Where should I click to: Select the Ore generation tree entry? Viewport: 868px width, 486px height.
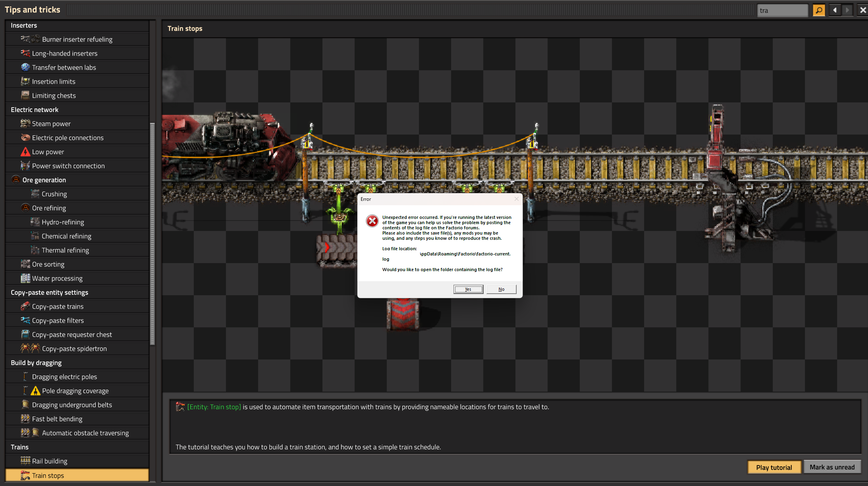click(44, 180)
